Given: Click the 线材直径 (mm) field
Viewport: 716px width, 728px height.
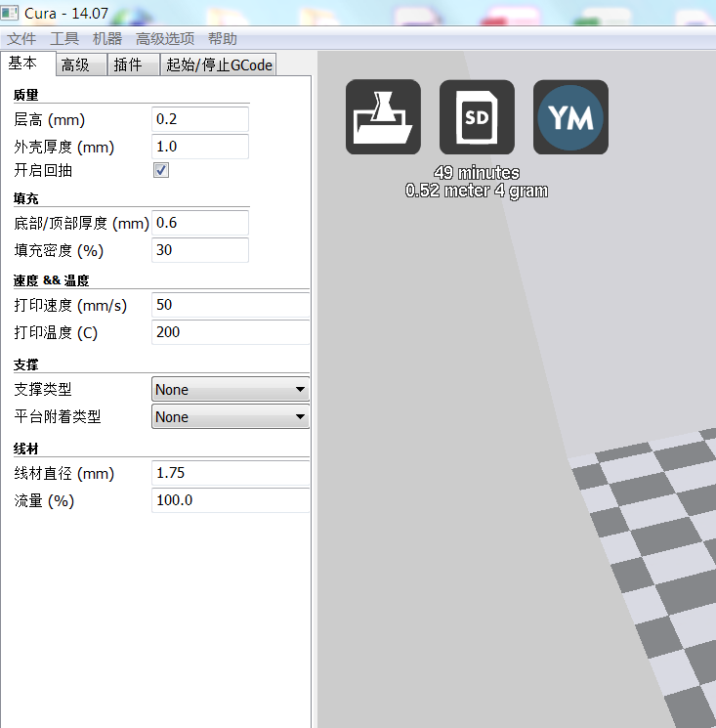Looking at the screenshot, I should (230, 473).
